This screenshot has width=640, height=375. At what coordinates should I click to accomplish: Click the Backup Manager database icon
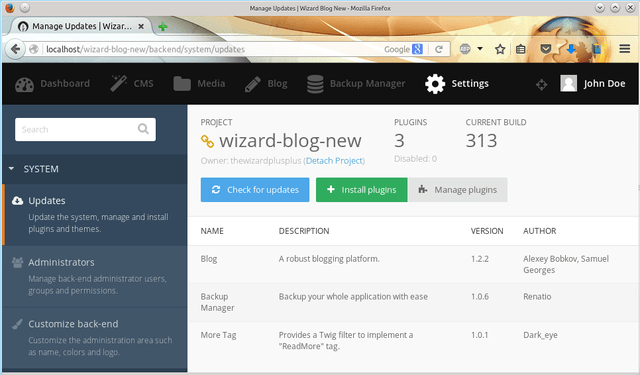315,84
